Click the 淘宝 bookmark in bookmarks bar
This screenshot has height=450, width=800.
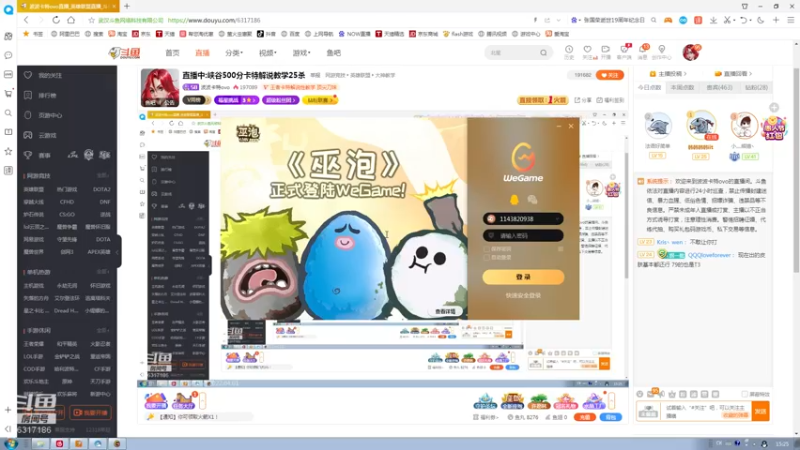[118, 34]
